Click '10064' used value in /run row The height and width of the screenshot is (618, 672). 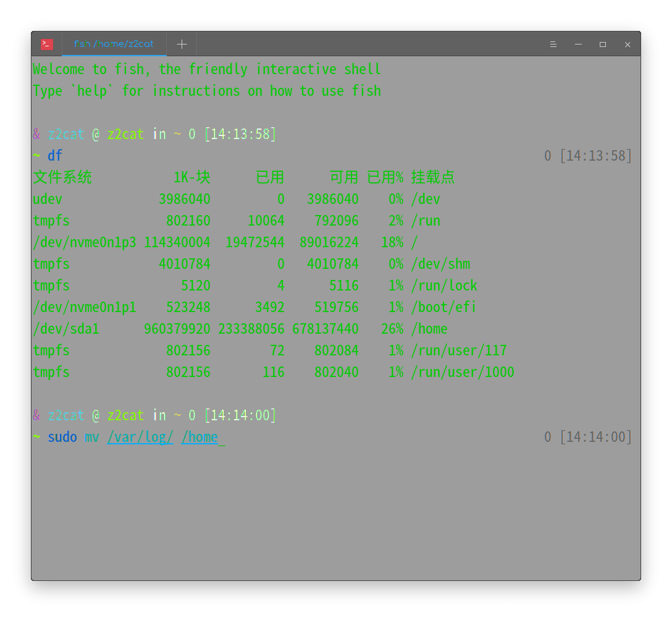[x=266, y=221]
